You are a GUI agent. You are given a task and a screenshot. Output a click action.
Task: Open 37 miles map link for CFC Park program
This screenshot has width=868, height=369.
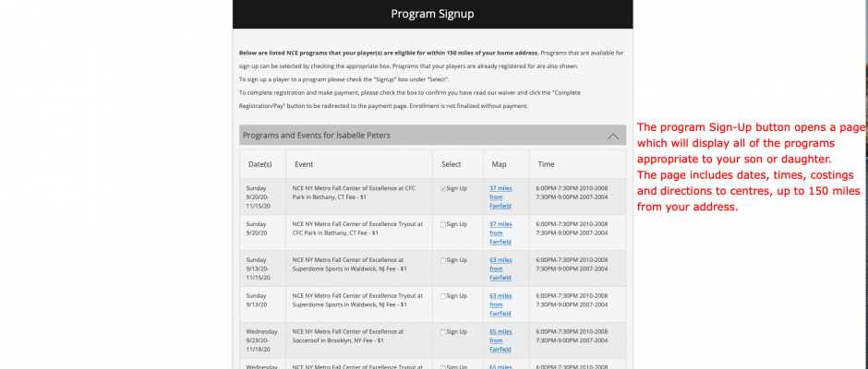pyautogui.click(x=500, y=196)
